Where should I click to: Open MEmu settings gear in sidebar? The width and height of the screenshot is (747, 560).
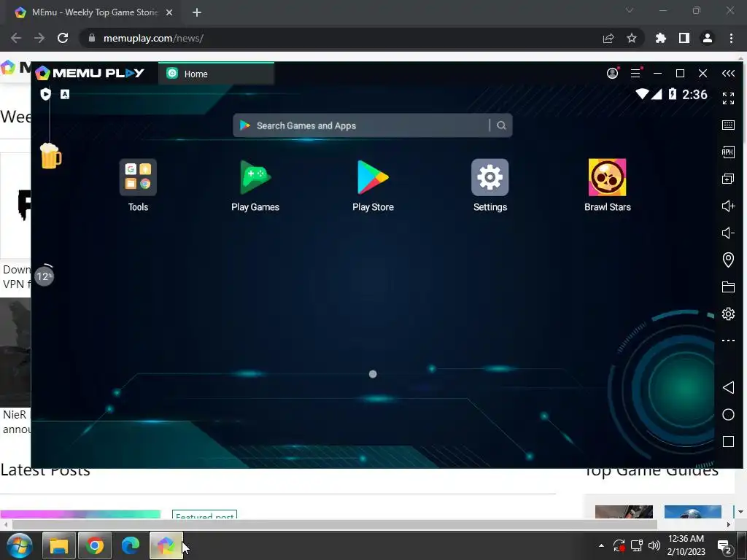[728, 314]
